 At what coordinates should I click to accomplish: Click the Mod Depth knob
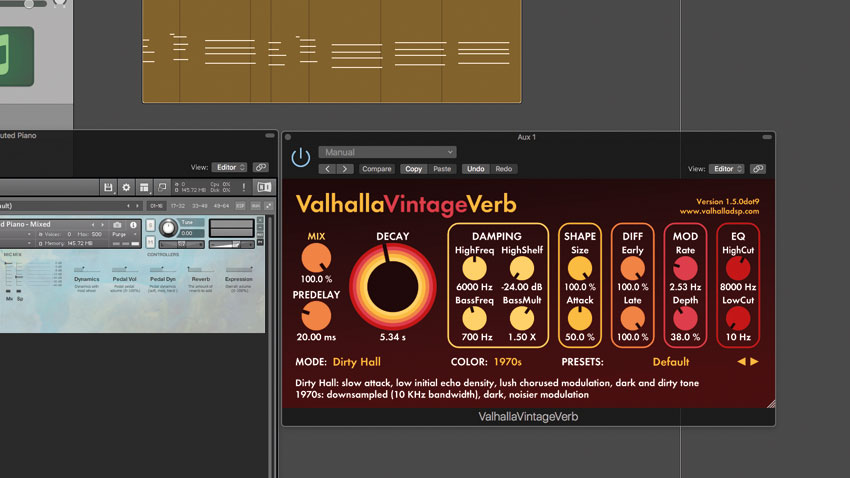[x=685, y=319]
